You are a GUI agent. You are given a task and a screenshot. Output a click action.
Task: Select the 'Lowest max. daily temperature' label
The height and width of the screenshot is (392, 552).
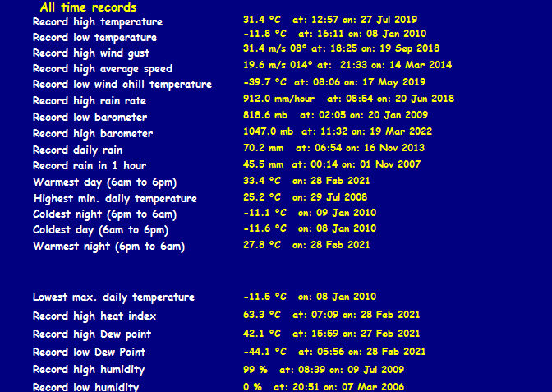pos(113,297)
